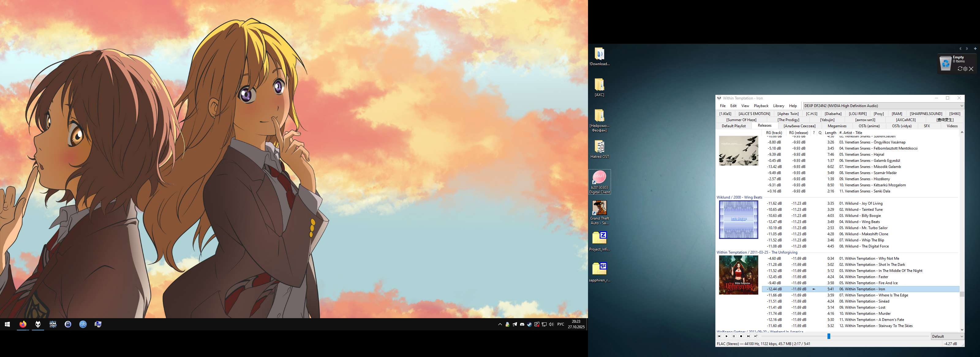Viewport: 980px width, 357px height.
Task: Skip to the next track
Action: [748, 336]
